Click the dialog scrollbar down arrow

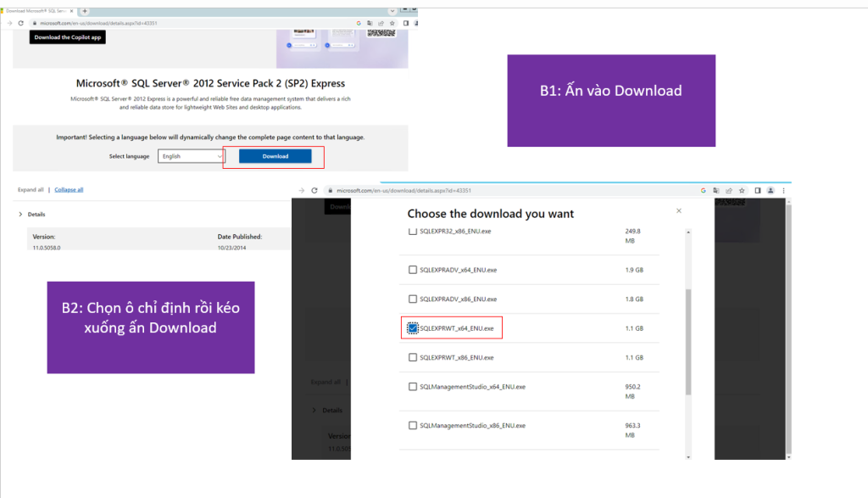(688, 457)
